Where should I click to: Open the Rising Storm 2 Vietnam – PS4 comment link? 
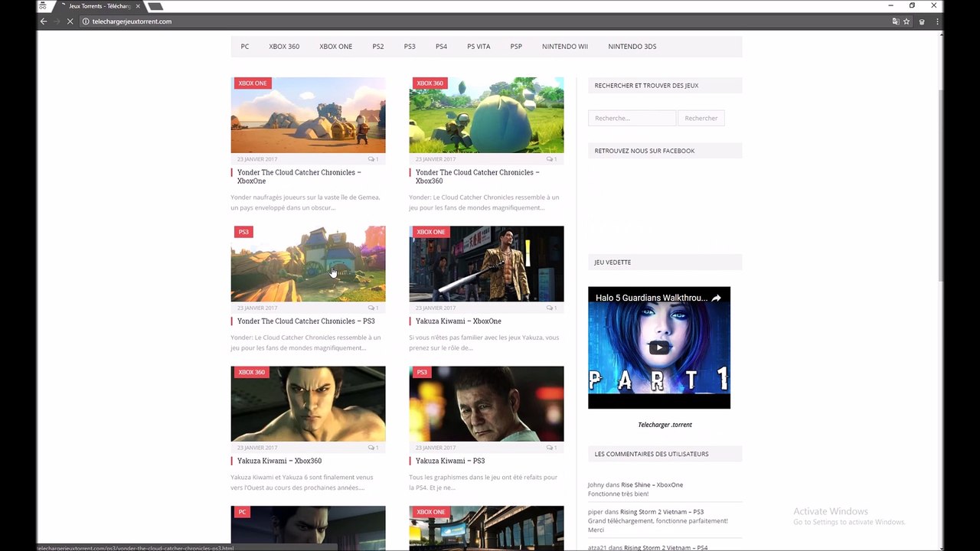pyautogui.click(x=665, y=548)
